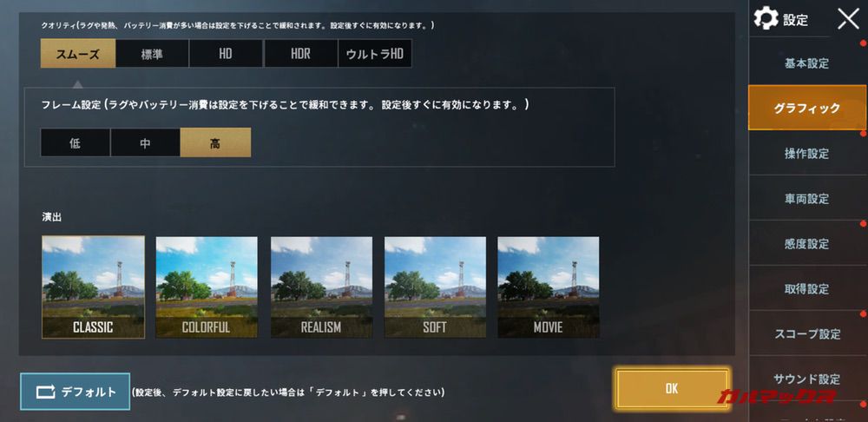This screenshot has width=868, height=422.
Task: Choose the REALISM style thumbnail
Action: (x=321, y=287)
